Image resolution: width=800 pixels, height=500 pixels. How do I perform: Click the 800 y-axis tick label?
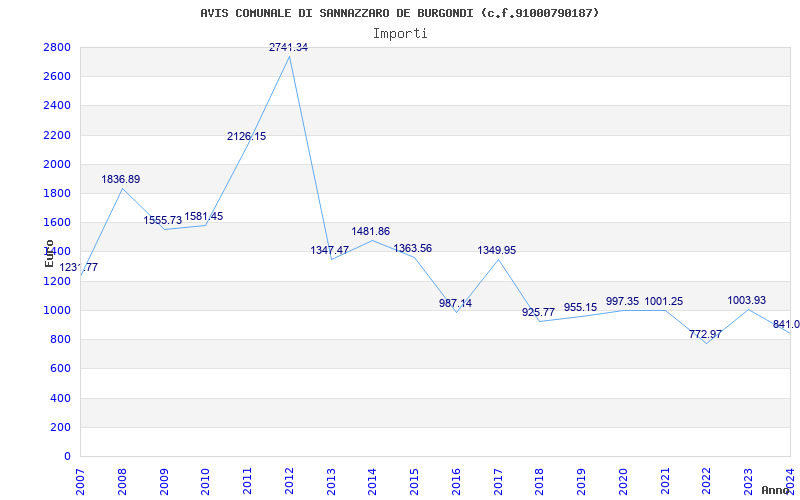[60, 339]
